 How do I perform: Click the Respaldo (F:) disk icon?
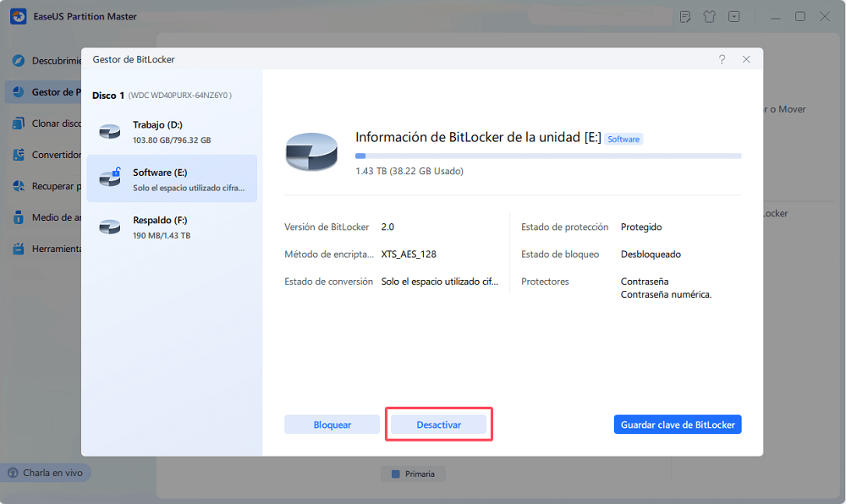coord(109,227)
